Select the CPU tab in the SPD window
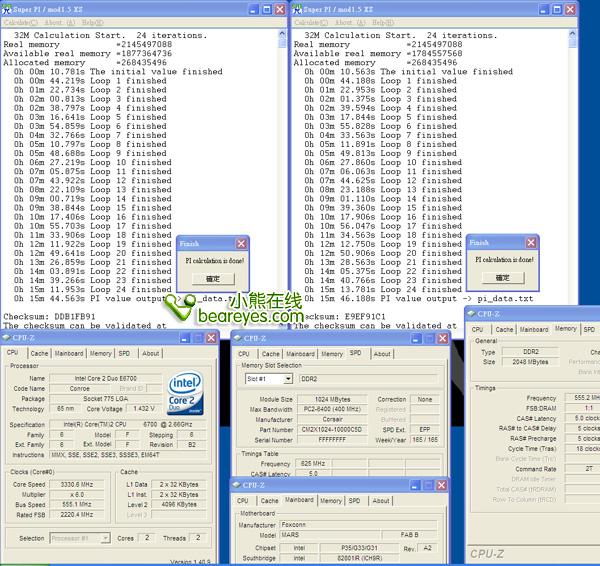Screen dimensions: 600x566 coord(244,354)
